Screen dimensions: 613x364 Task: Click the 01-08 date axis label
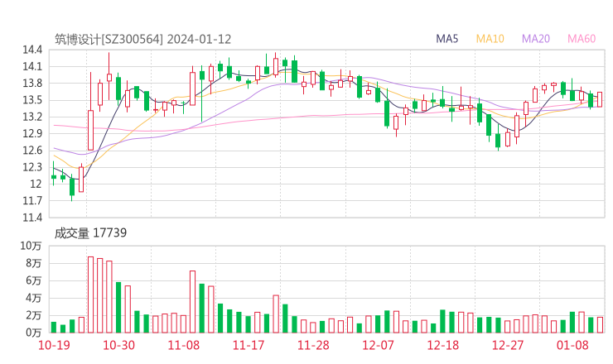click(x=572, y=345)
